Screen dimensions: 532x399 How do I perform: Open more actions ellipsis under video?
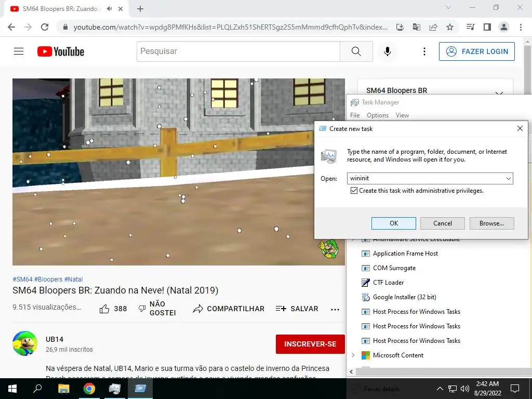point(335,309)
